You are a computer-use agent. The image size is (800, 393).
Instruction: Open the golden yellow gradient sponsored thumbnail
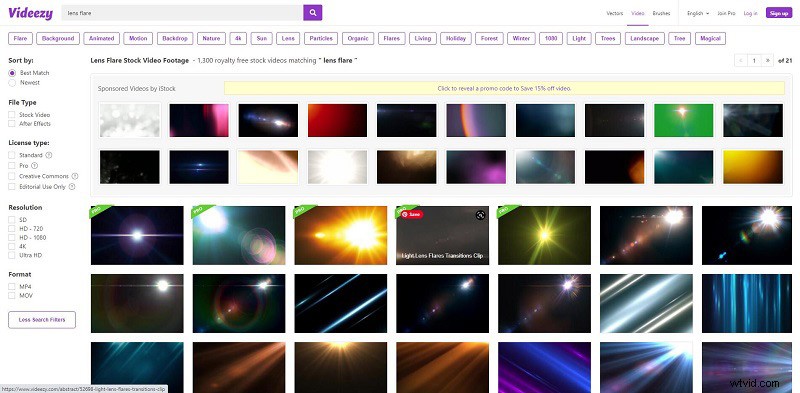coord(753,167)
